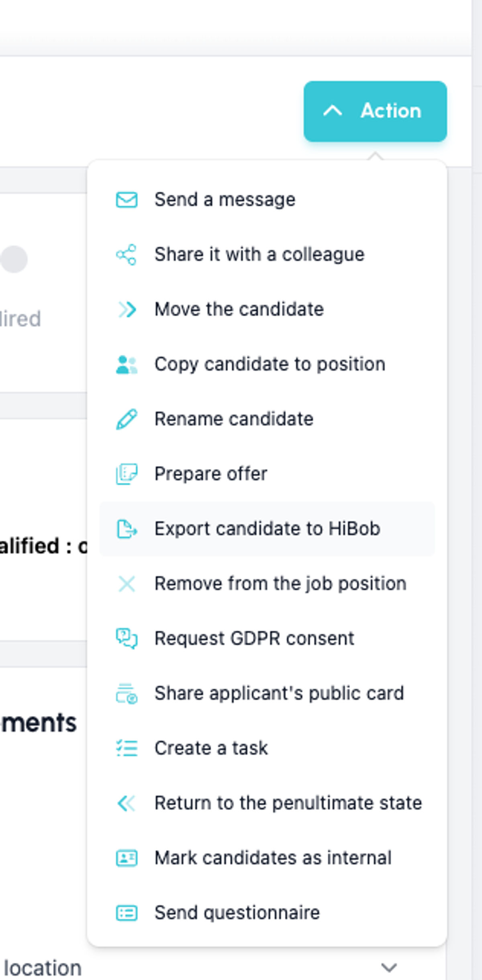
Task: Click the grey circle avatar at left
Action: tap(14, 259)
